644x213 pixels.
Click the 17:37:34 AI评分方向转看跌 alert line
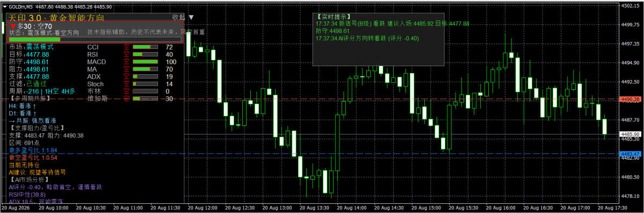(367, 38)
